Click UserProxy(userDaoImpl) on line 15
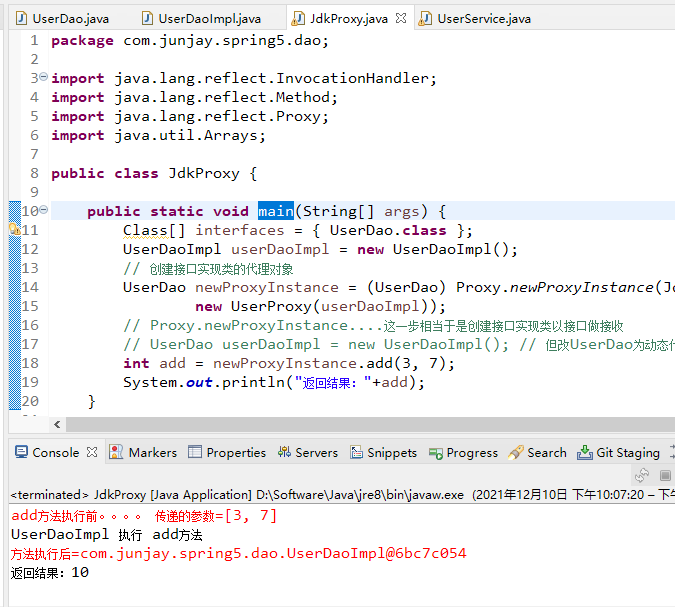 [329, 306]
